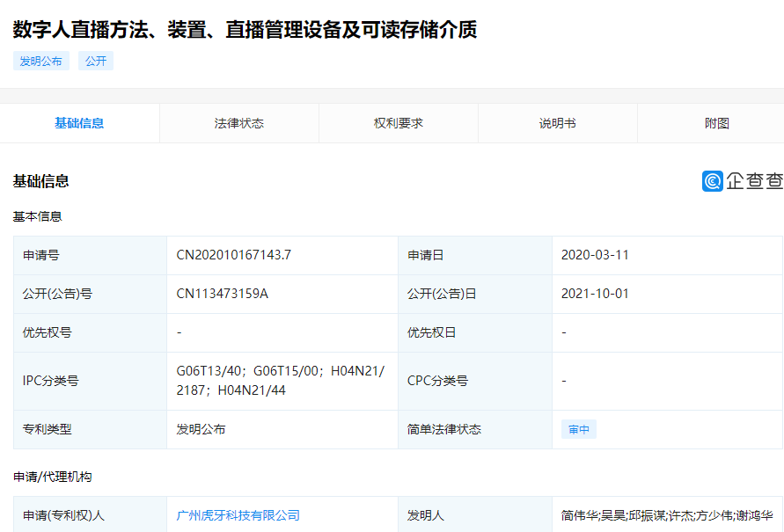View the 附图 tab
This screenshot has height=532, width=784.
[716, 123]
